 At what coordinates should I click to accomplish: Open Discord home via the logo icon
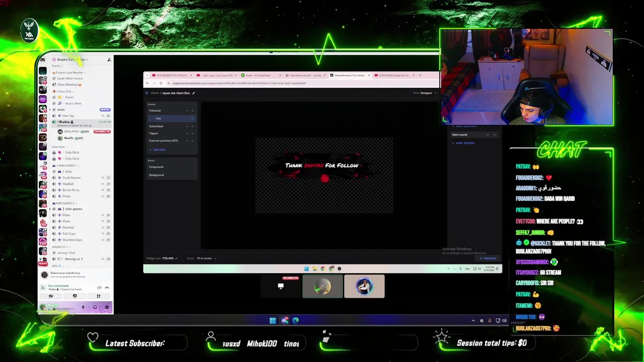43,60
